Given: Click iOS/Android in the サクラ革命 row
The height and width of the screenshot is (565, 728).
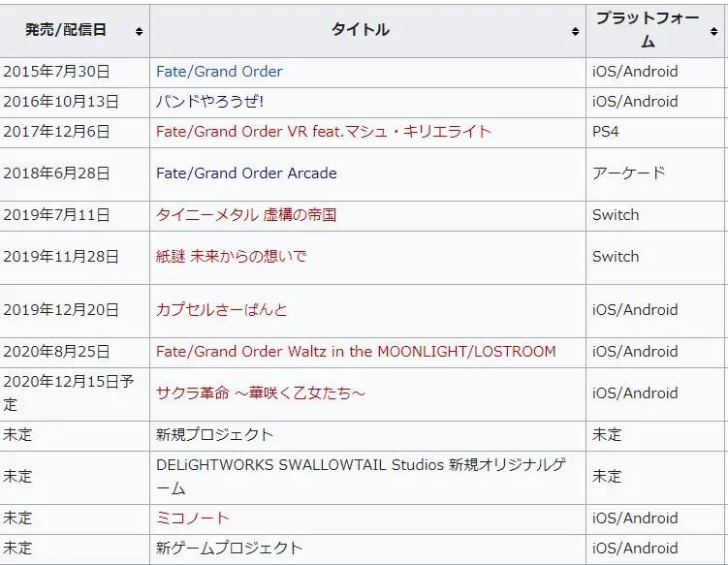Looking at the screenshot, I should click(635, 393).
